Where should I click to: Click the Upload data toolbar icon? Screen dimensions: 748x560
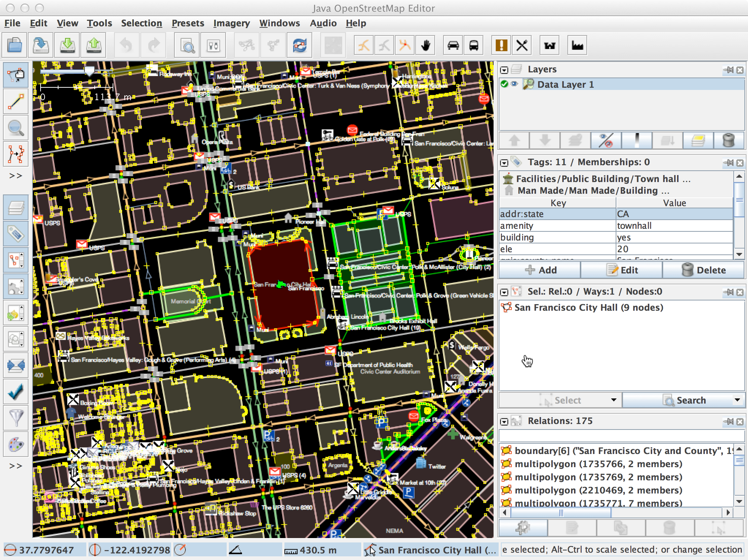94,45
